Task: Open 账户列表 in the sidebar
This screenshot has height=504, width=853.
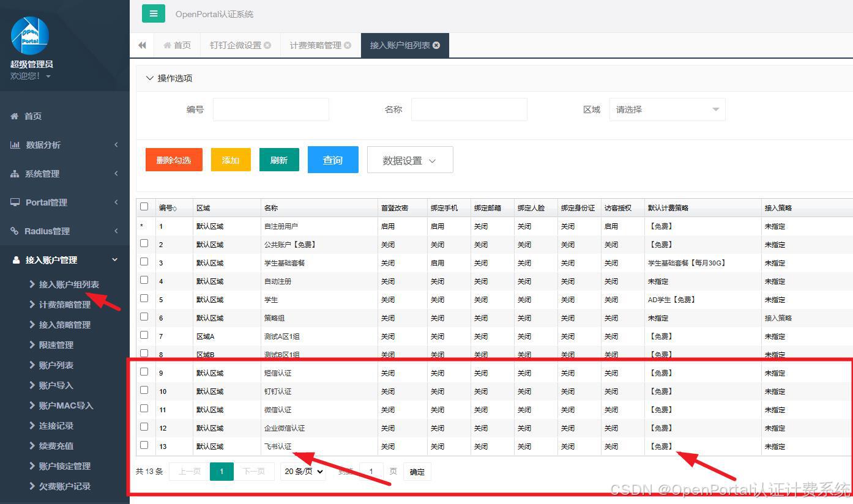Action: (x=56, y=365)
